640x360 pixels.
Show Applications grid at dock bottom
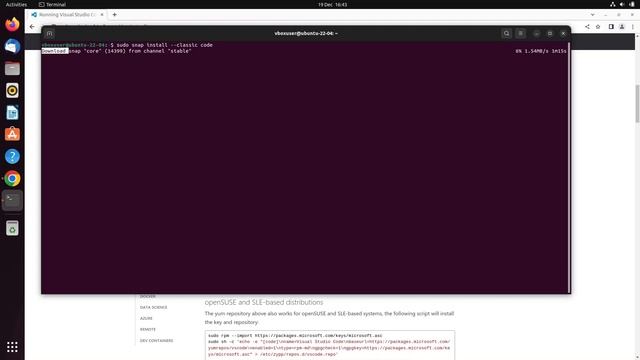click(x=12, y=347)
